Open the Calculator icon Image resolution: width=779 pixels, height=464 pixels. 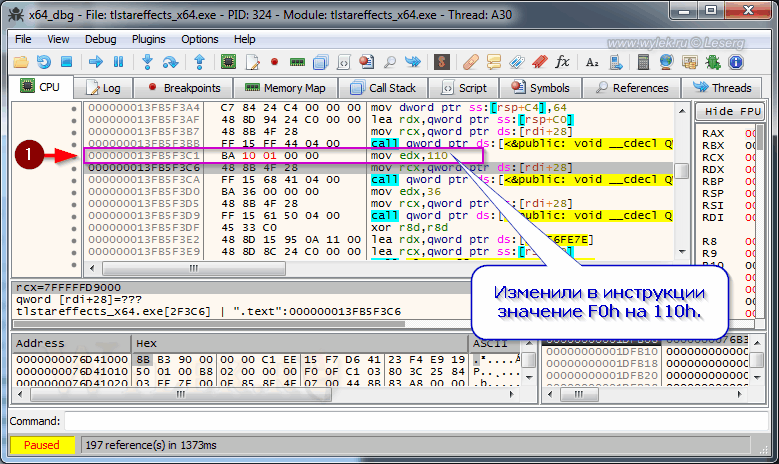coord(643,62)
